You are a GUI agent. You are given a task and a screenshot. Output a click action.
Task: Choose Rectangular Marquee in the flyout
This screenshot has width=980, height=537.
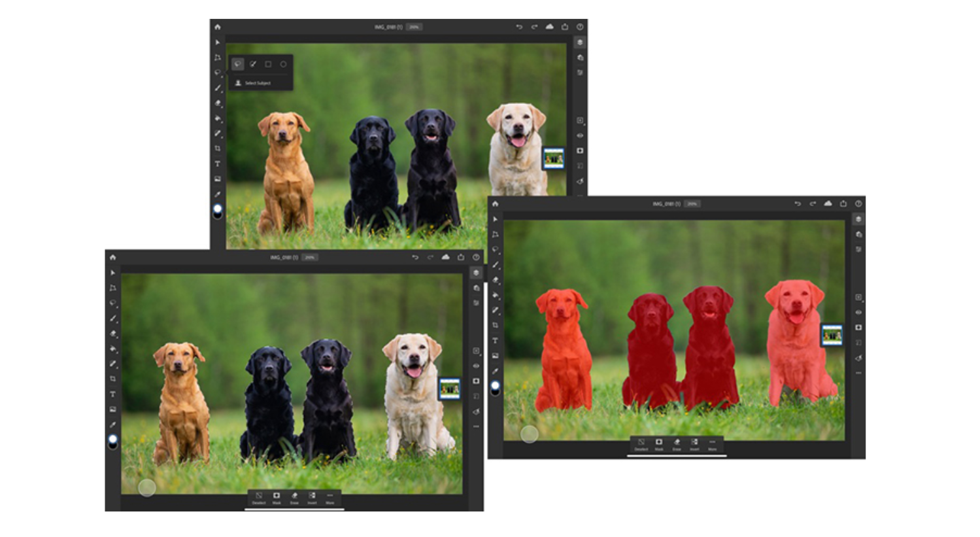pyautogui.click(x=268, y=64)
